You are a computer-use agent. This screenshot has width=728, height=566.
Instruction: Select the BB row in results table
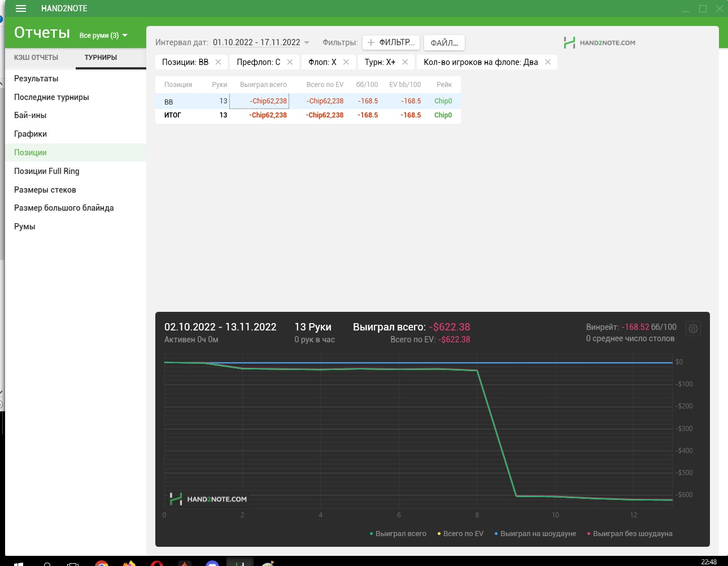[308, 101]
